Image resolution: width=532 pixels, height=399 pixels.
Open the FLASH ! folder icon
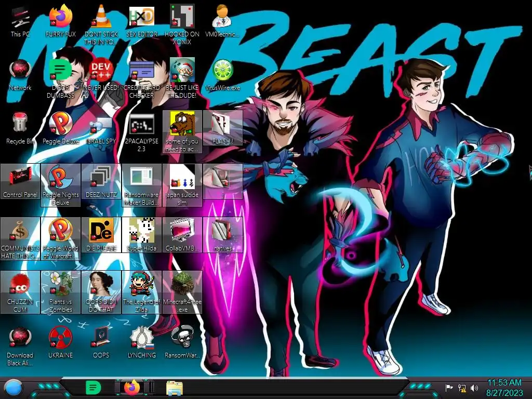[x=222, y=128]
